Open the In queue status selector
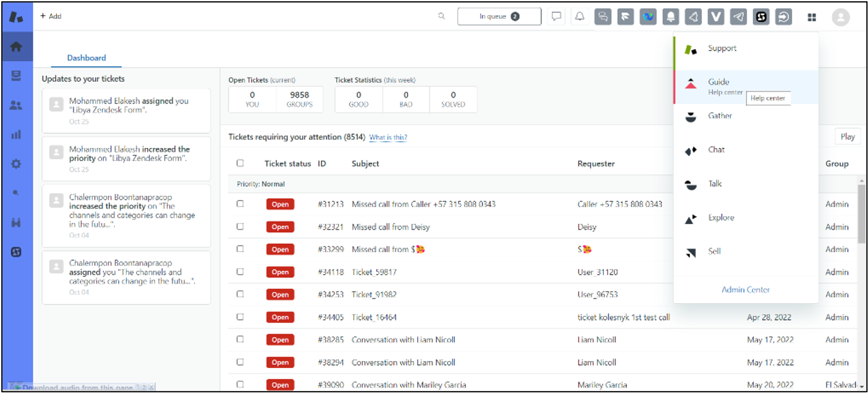This screenshot has width=868, height=394. (x=499, y=16)
